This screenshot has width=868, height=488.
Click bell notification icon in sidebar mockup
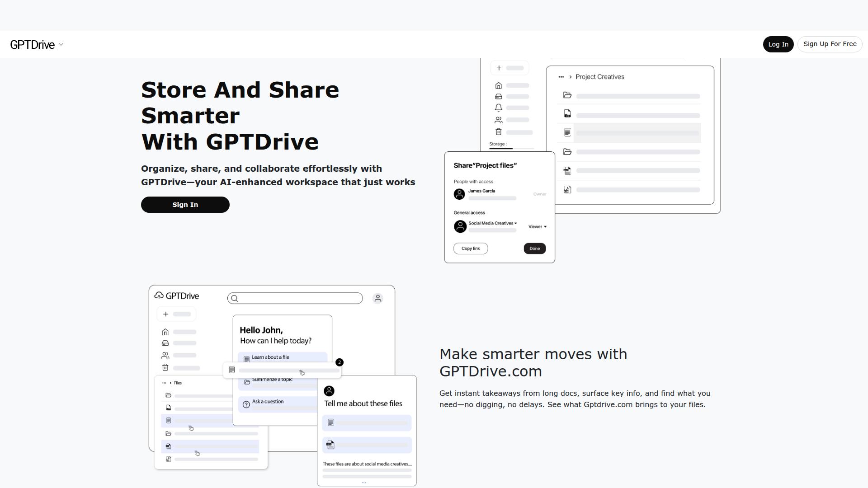point(498,108)
